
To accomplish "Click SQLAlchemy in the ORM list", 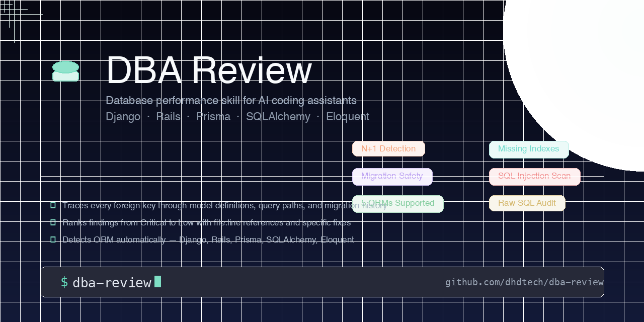I will tap(278, 116).
